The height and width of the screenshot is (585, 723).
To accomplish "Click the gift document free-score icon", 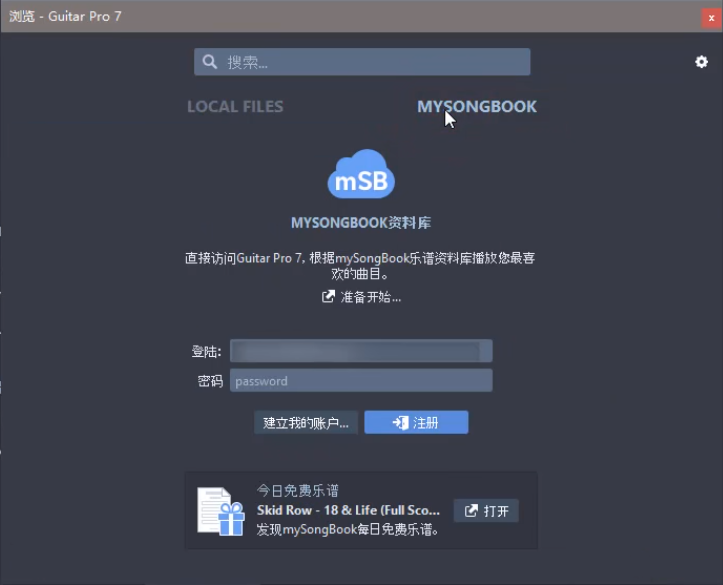I will (221, 511).
